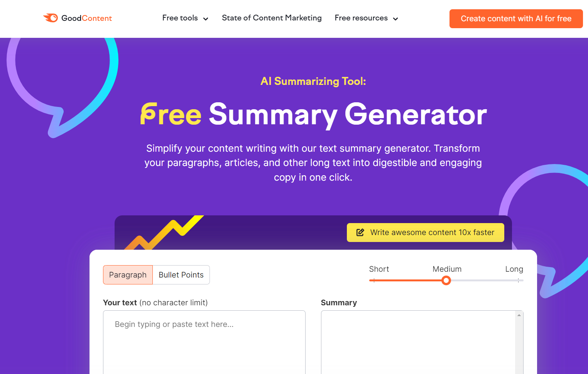Click the summary length slider handle
Viewport: 588px width, 374px height.
446,281
